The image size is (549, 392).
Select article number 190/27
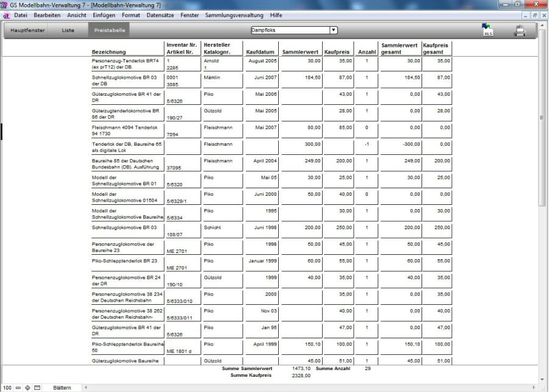174,118
